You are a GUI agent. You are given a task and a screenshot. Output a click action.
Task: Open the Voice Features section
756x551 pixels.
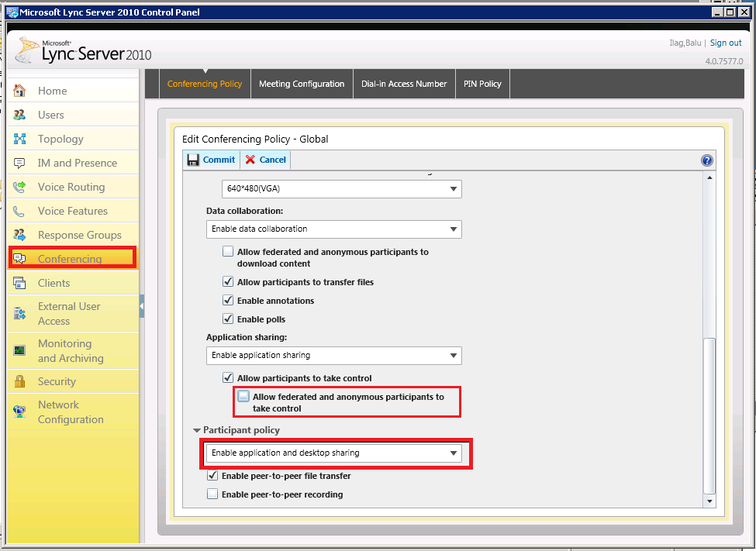[x=74, y=211]
